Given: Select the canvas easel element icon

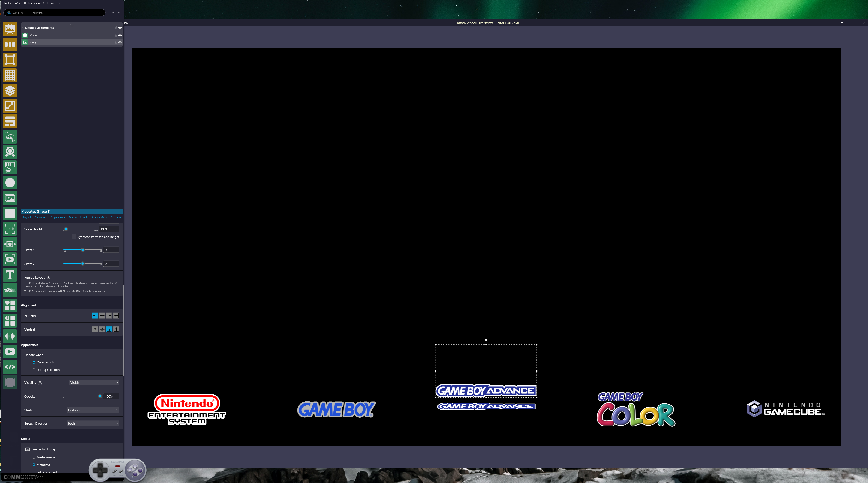Looking at the screenshot, I should click(10, 29).
